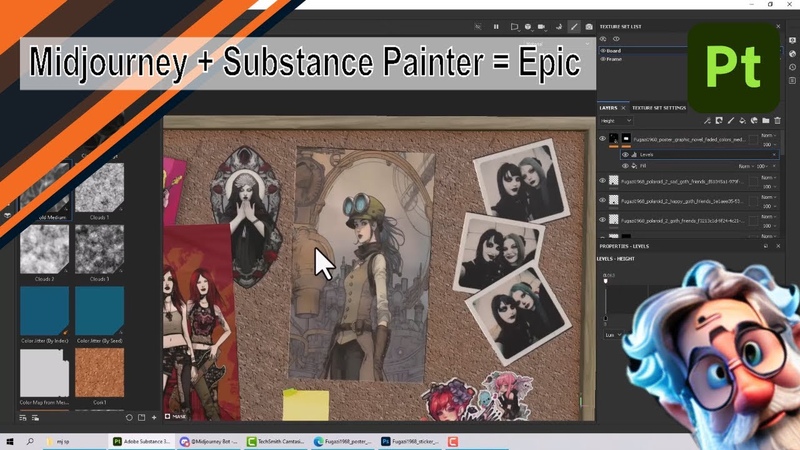
Task: Add a new paint layer
Action: click(731, 121)
